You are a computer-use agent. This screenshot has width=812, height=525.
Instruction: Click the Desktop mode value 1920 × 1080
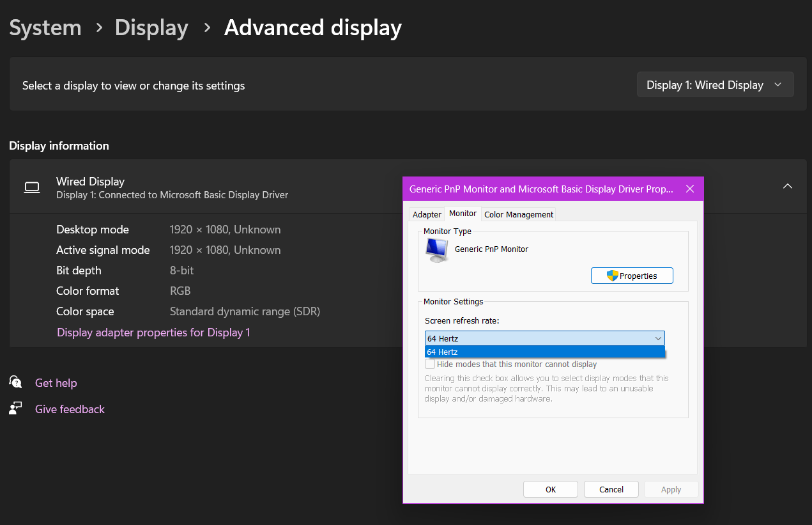(x=225, y=230)
